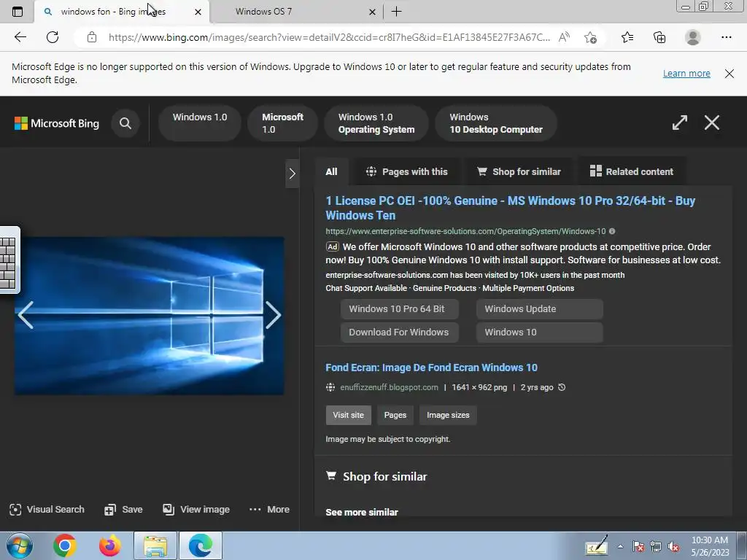Click the Windows 10 wallpaper image
Viewport: 747px width, 560px height.
[149, 316]
